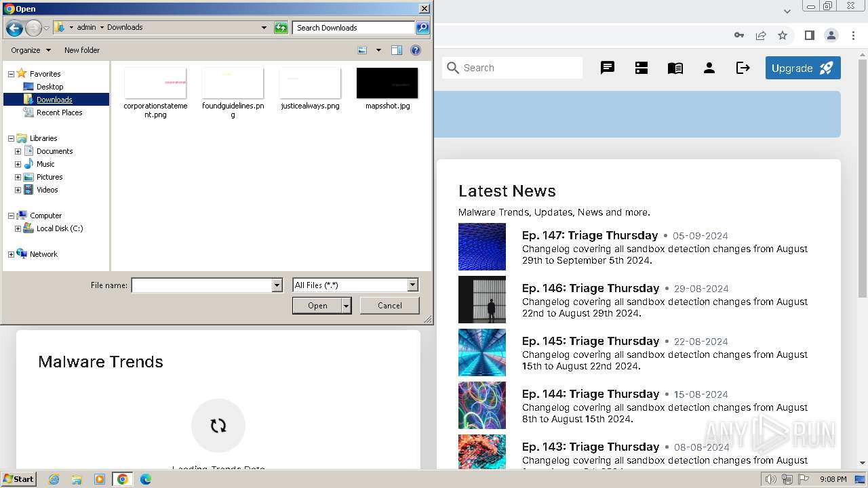Open media player taskbar icon
This screenshot has height=488, width=868.
pyautogui.click(x=100, y=479)
